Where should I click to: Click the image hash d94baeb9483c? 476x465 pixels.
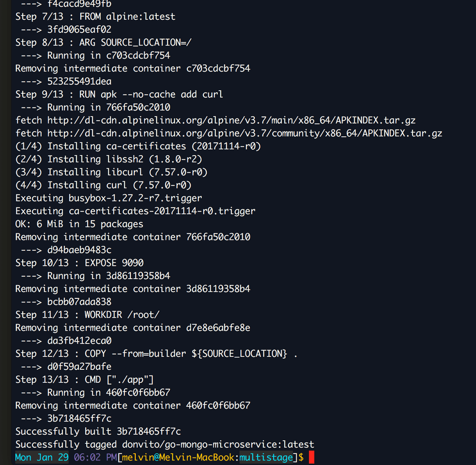coord(79,250)
